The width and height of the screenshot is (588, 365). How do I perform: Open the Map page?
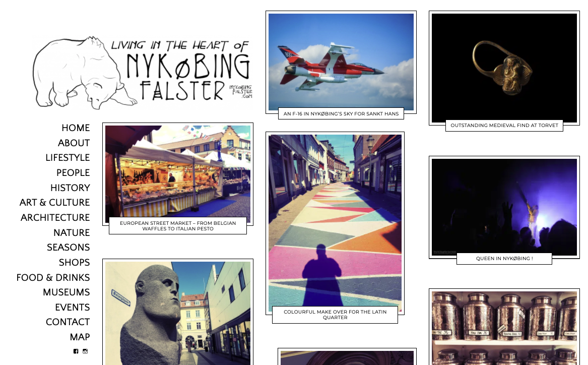80,337
